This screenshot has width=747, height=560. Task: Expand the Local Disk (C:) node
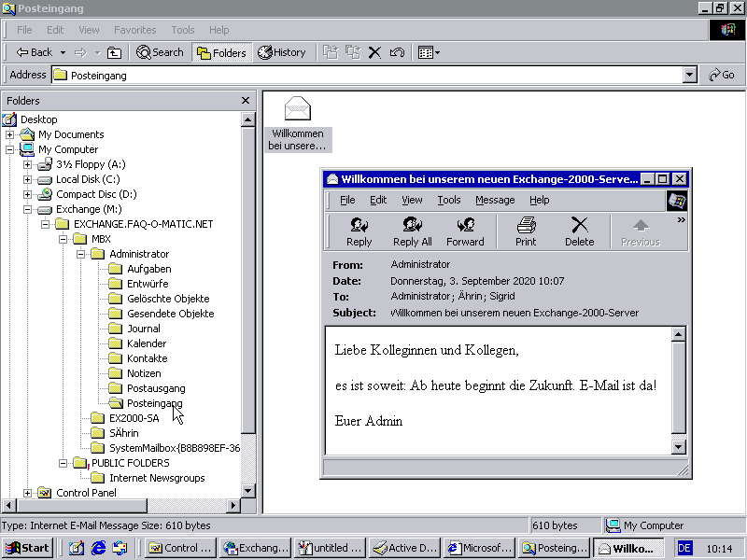(x=28, y=179)
